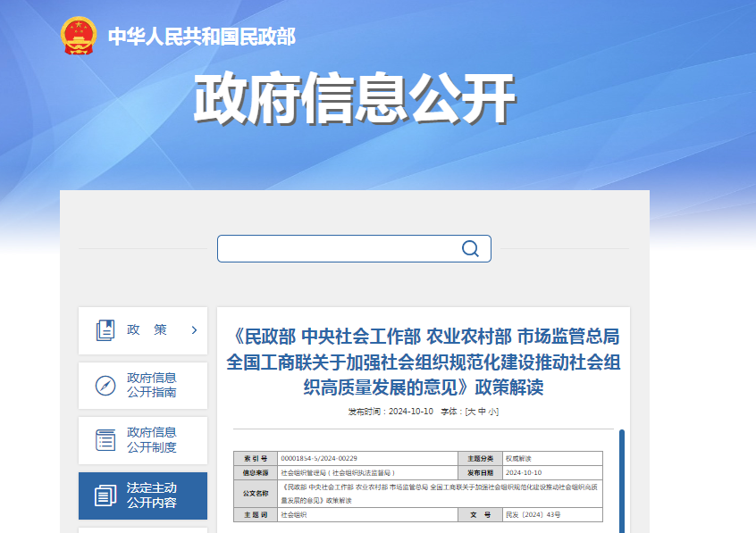The width and height of the screenshot is (756, 533).
Task: Click the national emblem logo
Action: [79, 36]
